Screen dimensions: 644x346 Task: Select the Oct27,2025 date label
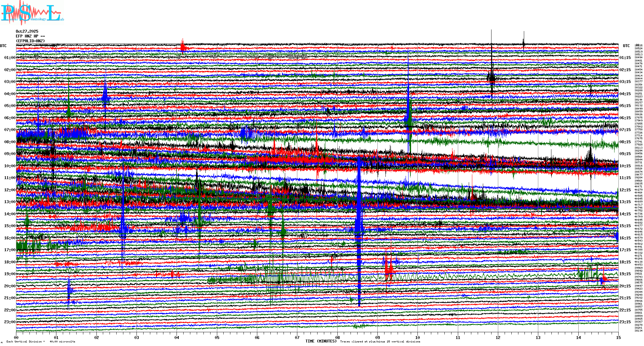click(27, 31)
